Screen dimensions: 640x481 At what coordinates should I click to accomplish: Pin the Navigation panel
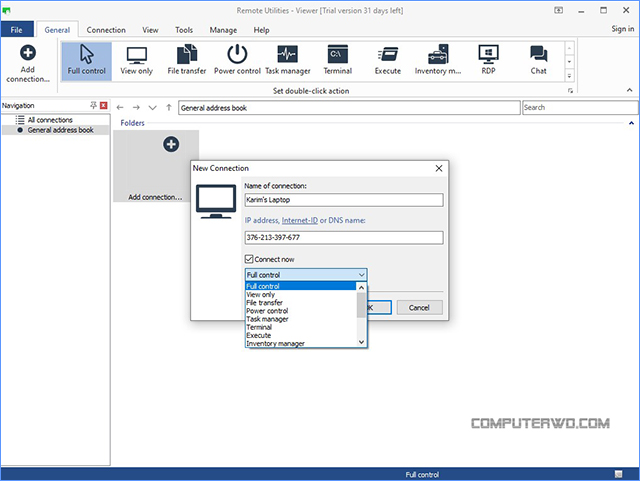93,105
